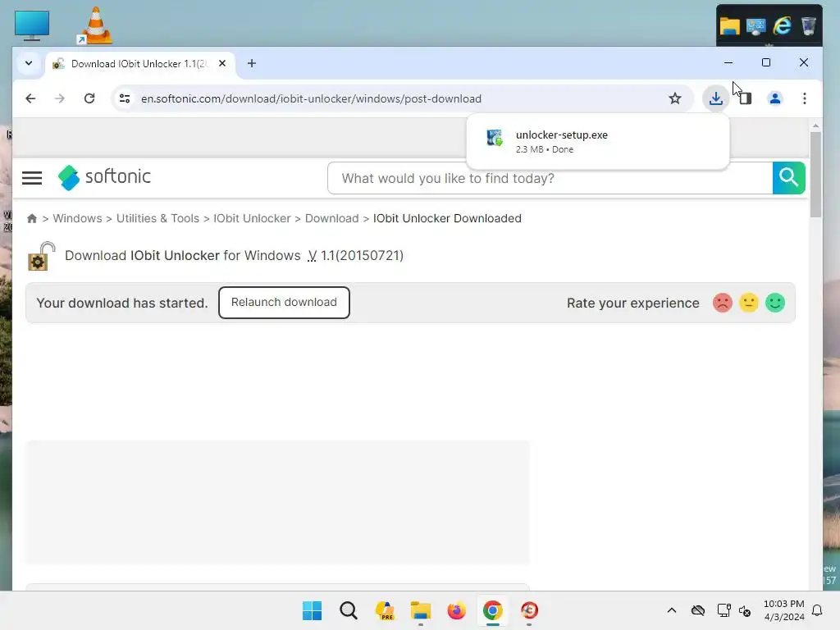Rate experience with green happy face
The width and height of the screenshot is (840, 630).
pos(774,303)
